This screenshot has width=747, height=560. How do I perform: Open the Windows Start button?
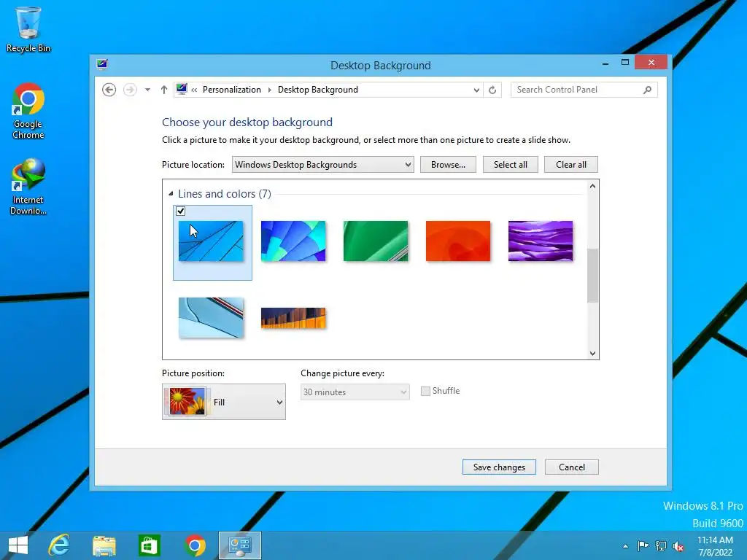(x=18, y=545)
